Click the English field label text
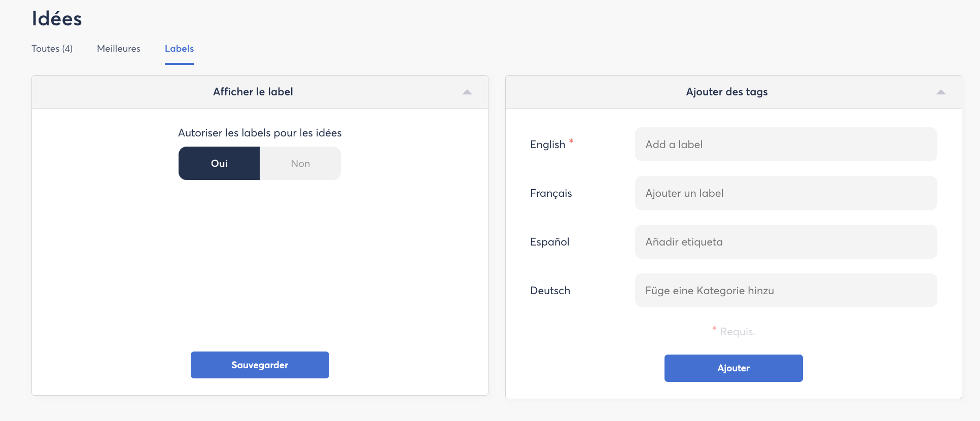The image size is (980, 421). tap(547, 145)
